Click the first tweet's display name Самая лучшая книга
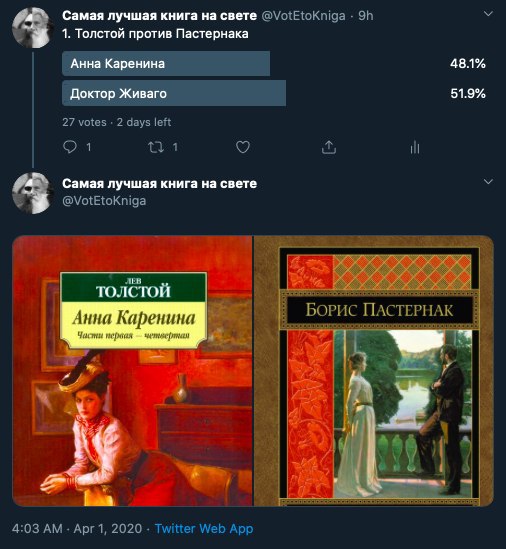This screenshot has width=506, height=549. [x=159, y=16]
